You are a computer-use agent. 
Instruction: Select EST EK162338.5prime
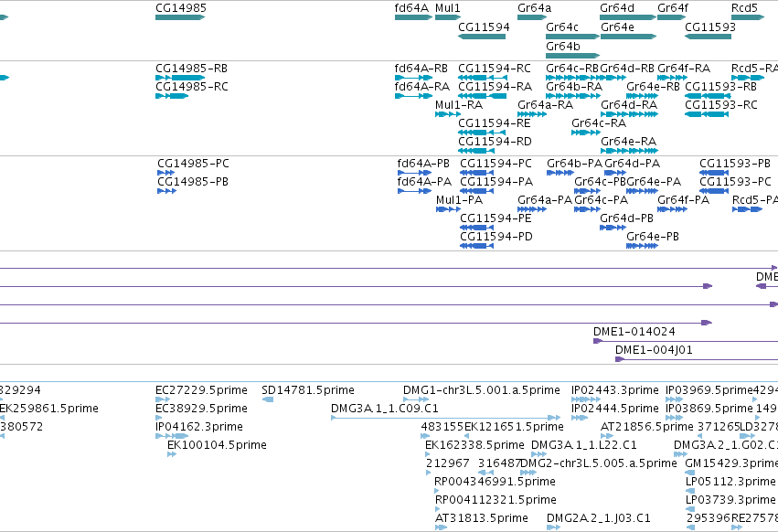428,454
